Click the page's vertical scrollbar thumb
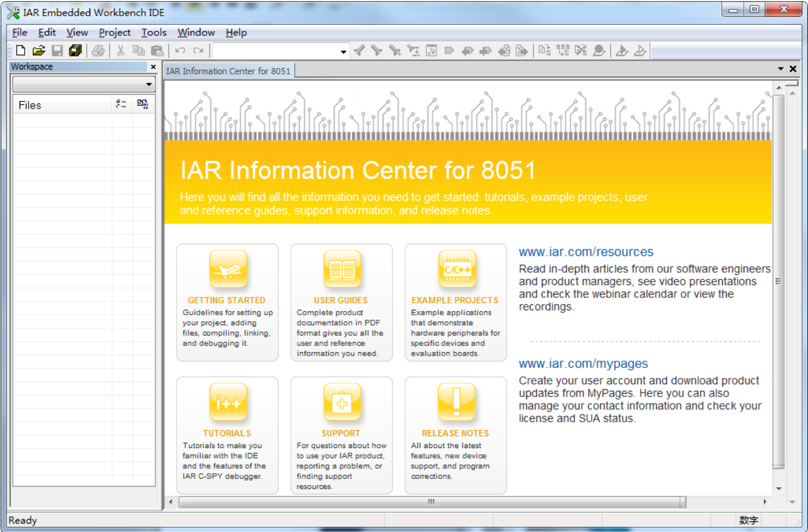Image resolution: width=808 pixels, height=532 pixels. [779, 281]
